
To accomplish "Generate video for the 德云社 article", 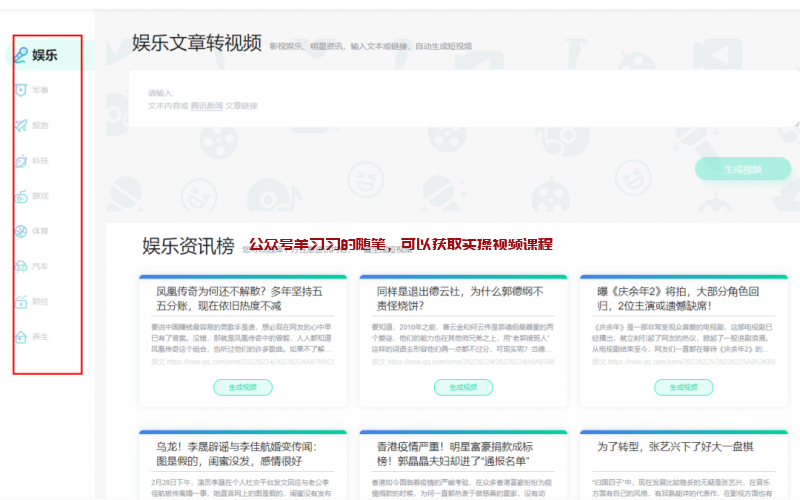I will point(462,387).
